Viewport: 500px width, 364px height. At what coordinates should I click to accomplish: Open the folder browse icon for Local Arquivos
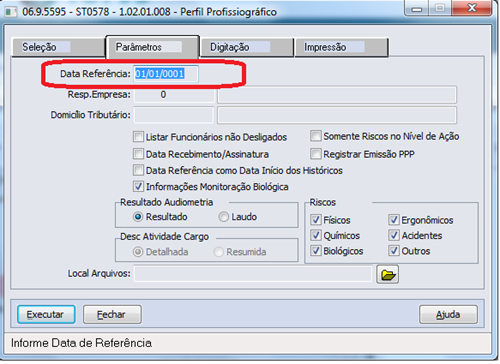coord(387,274)
